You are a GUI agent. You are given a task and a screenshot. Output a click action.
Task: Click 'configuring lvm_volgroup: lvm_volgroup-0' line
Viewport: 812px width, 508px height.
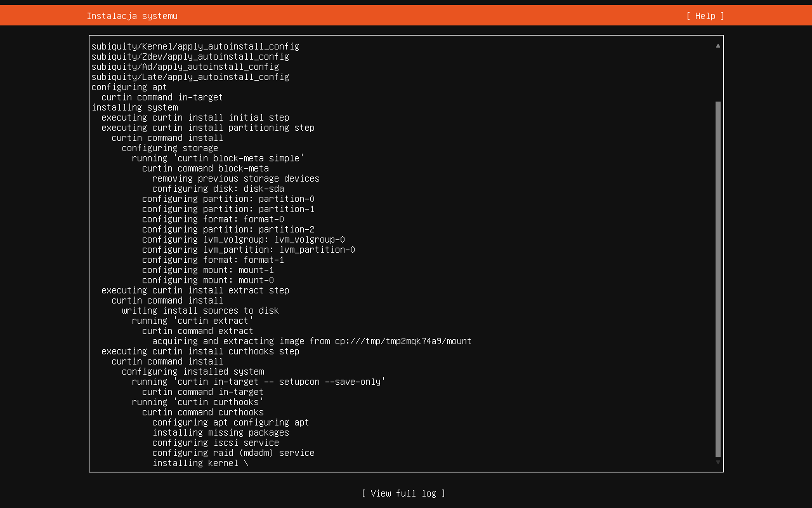244,239
